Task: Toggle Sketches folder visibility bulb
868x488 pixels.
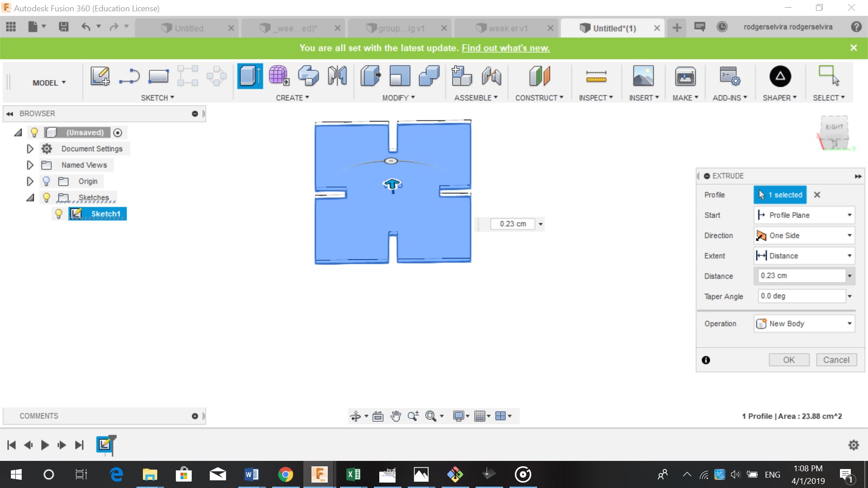Action: [x=46, y=197]
